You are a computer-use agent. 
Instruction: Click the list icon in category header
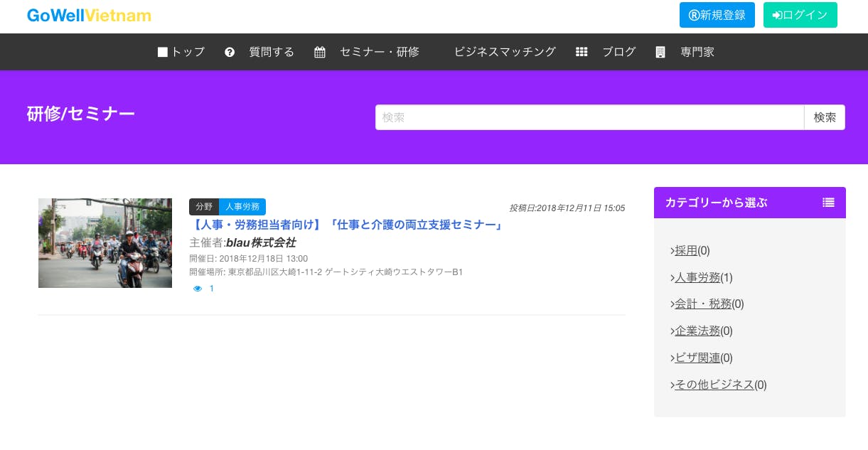pyautogui.click(x=828, y=203)
